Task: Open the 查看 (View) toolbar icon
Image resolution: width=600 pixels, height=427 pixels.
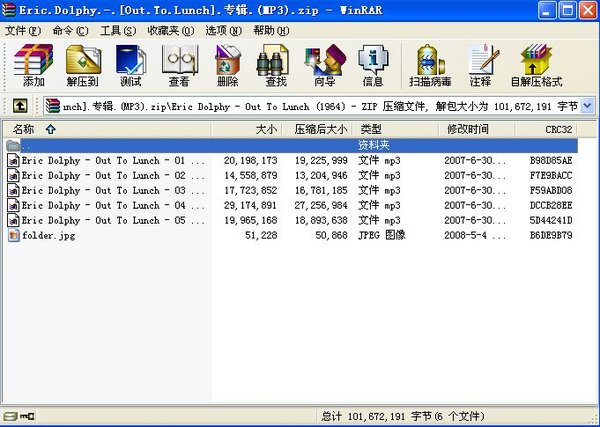Action: 179,65
